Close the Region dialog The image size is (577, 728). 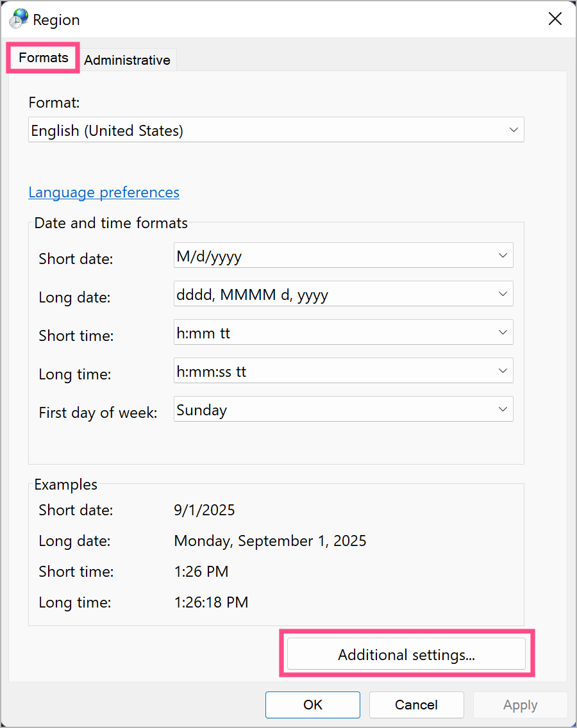tap(555, 19)
